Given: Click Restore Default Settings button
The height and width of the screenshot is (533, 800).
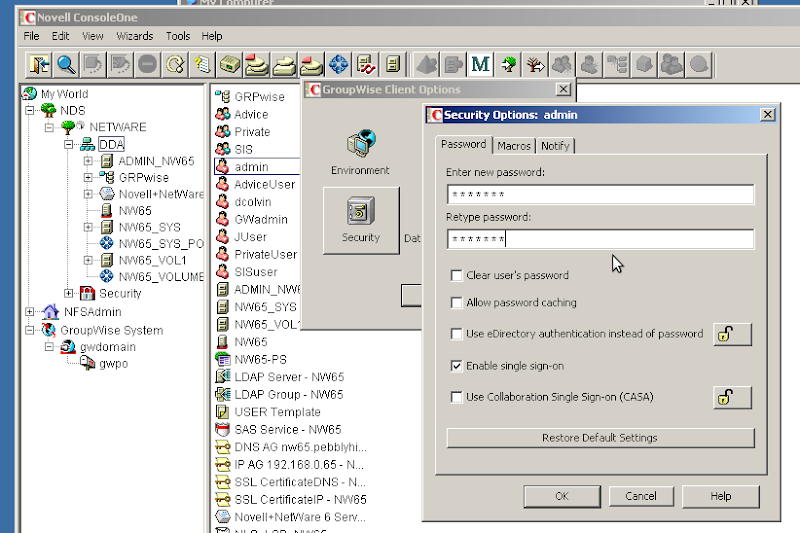Looking at the screenshot, I should (599, 438).
